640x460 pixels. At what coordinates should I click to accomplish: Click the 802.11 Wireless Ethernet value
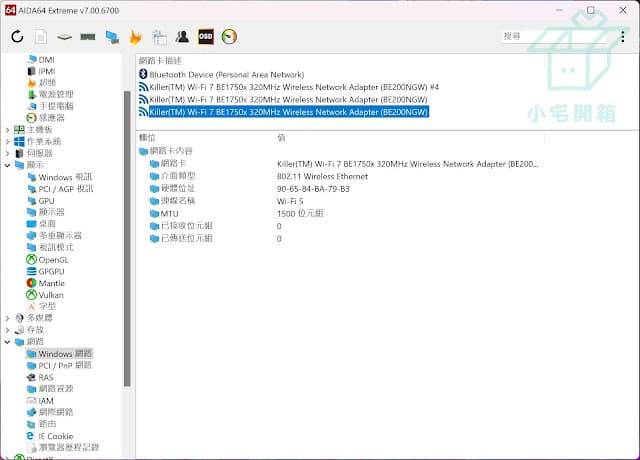pos(322,177)
